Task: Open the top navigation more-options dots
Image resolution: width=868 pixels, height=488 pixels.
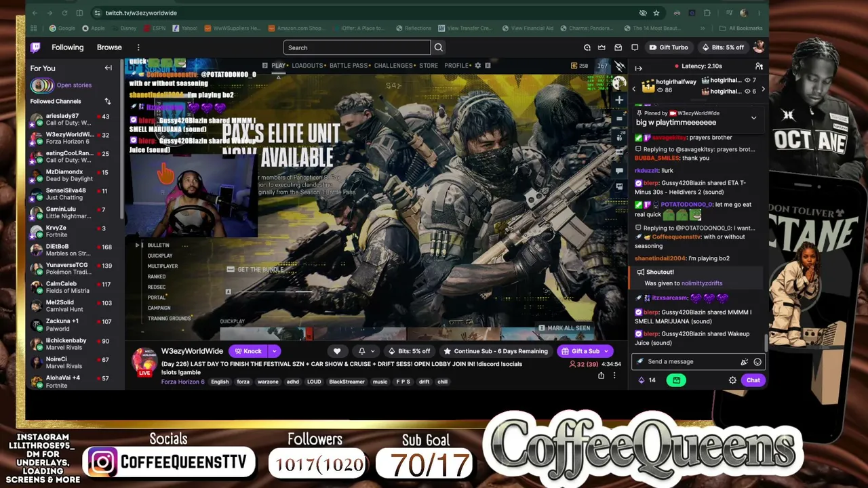Action: point(138,47)
